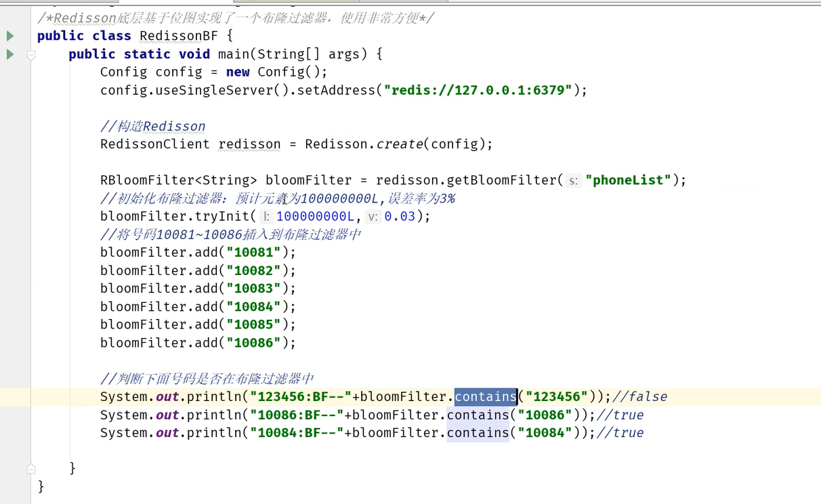Click the comment about 初始化布隆过滤器
The image size is (821, 504).
pos(278,198)
